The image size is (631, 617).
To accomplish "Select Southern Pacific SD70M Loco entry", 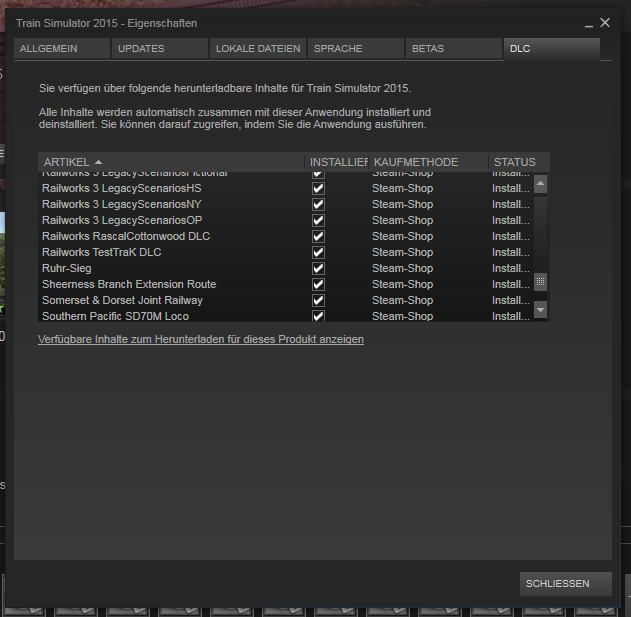I will tap(286, 316).
